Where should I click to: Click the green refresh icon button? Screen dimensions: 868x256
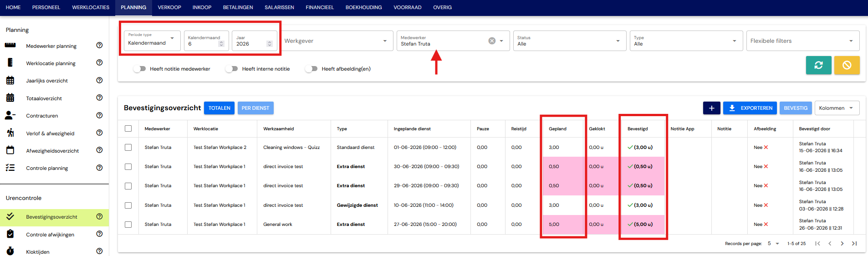pyautogui.click(x=818, y=65)
